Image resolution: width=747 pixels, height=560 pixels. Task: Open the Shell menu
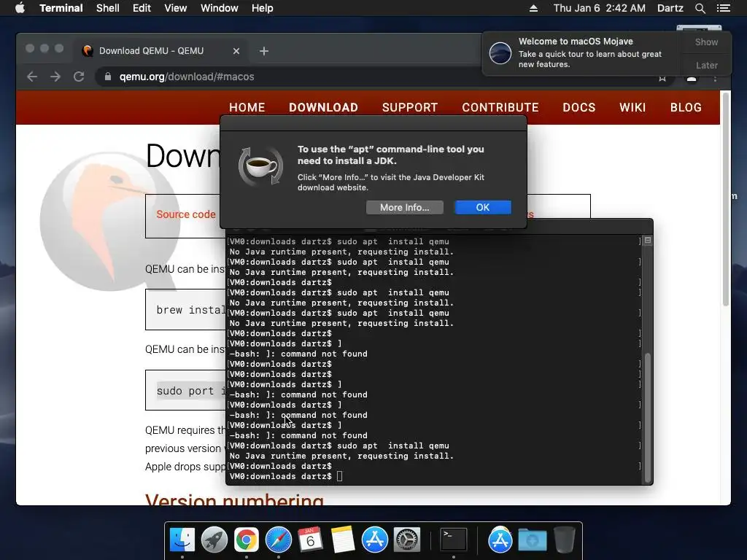click(x=108, y=8)
